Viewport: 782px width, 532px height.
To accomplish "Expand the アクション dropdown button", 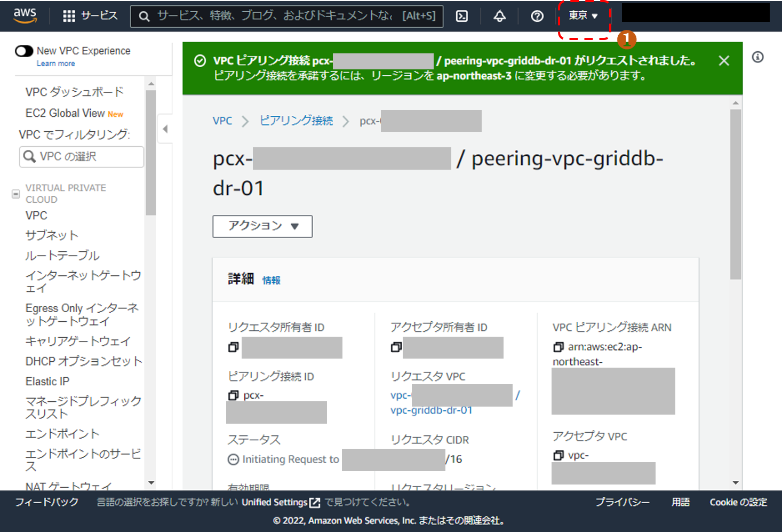I will pyautogui.click(x=262, y=226).
